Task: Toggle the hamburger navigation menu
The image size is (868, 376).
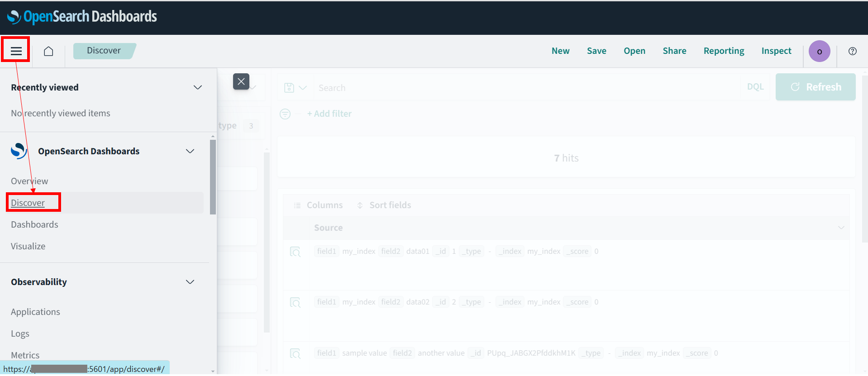Action: (16, 51)
